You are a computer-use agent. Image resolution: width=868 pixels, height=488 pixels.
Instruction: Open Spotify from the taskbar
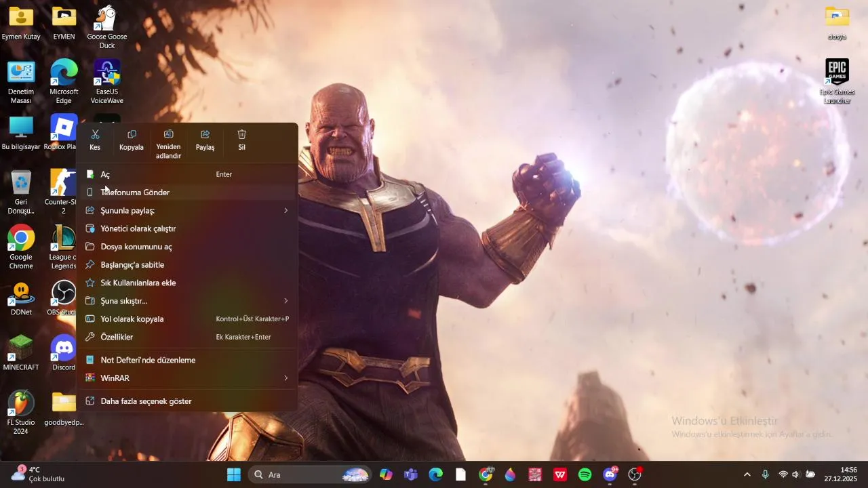click(585, 474)
